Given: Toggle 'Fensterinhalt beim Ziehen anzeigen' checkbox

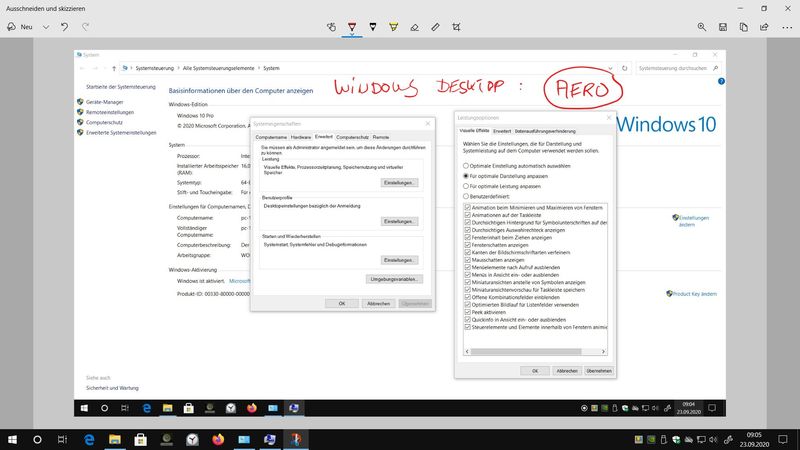Looking at the screenshot, I should (467, 238).
